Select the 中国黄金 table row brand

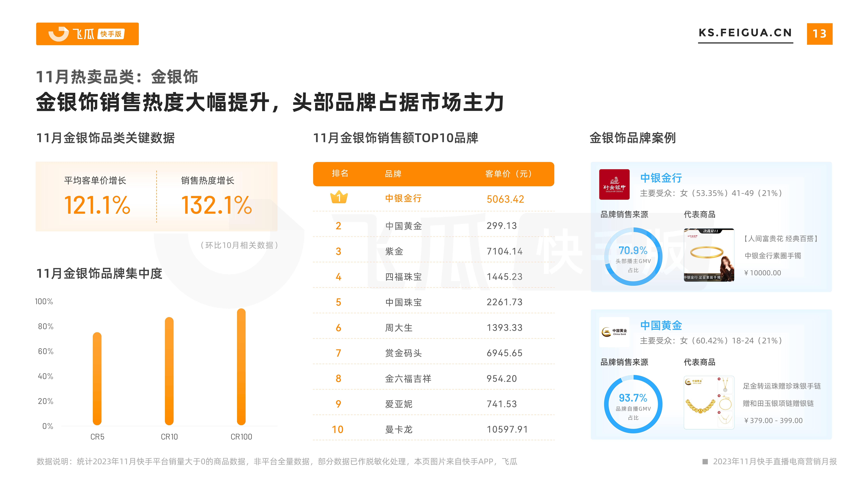403,226
